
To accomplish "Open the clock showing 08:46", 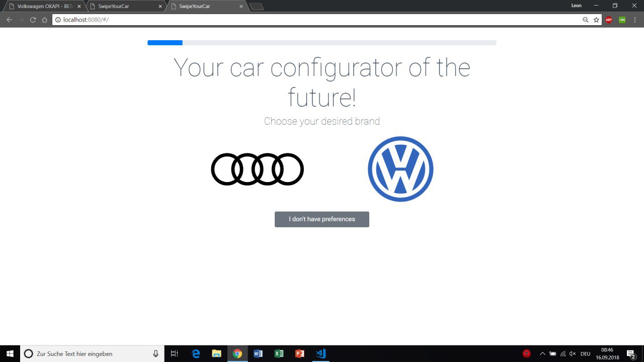I will [x=607, y=353].
